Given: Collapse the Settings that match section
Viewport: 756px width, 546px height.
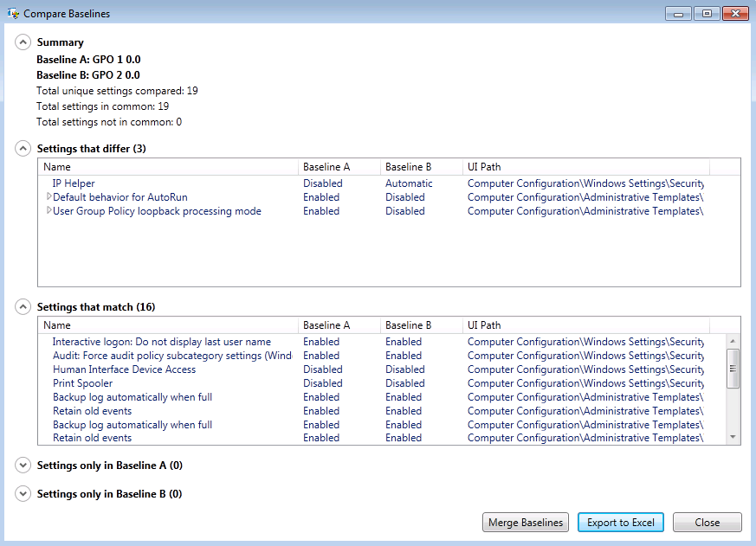Looking at the screenshot, I should 23,305.
